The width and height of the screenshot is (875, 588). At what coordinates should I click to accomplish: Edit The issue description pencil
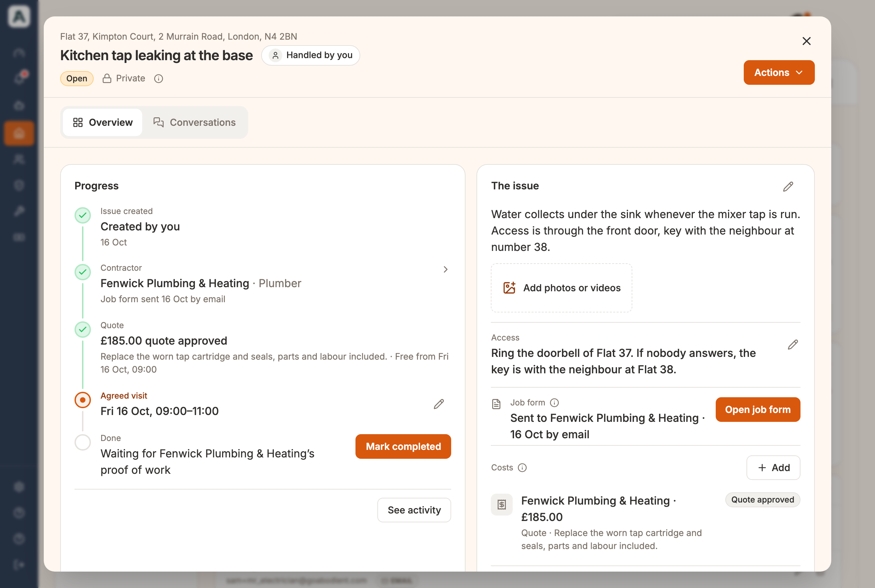[788, 186]
